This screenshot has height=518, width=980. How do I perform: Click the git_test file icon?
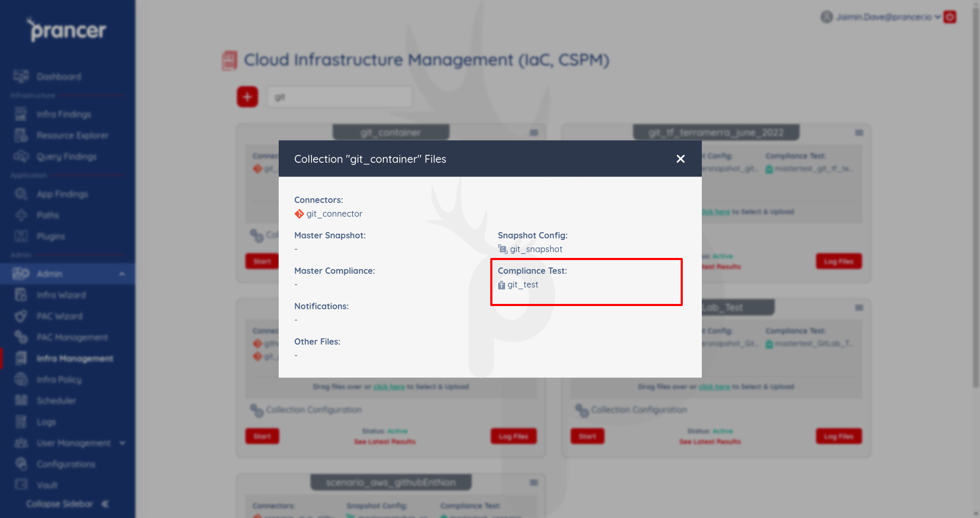pyautogui.click(x=501, y=285)
